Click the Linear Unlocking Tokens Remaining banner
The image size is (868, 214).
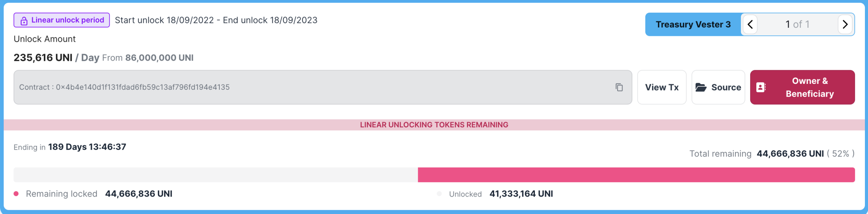click(434, 125)
